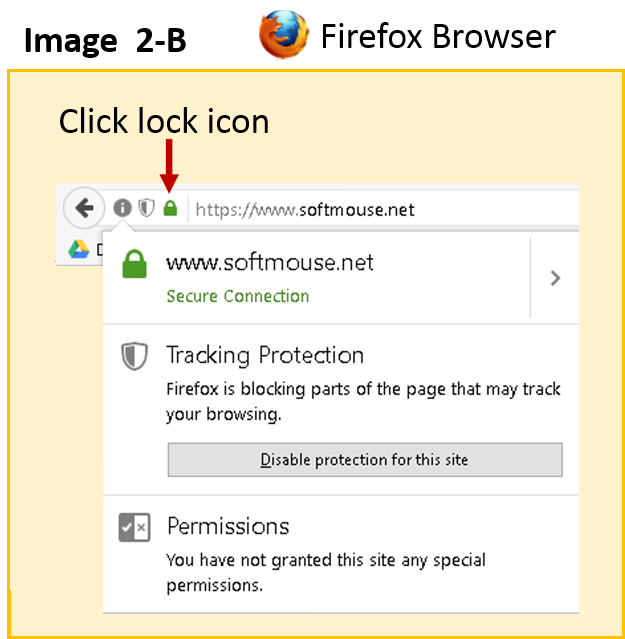Click the shield icon in address bar
The width and height of the screenshot is (625, 639).
click(147, 208)
